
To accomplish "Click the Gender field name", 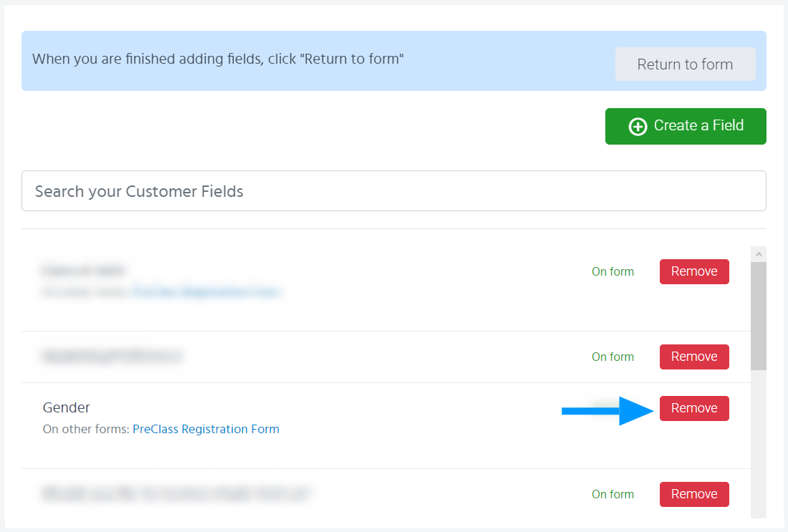I will [x=67, y=407].
